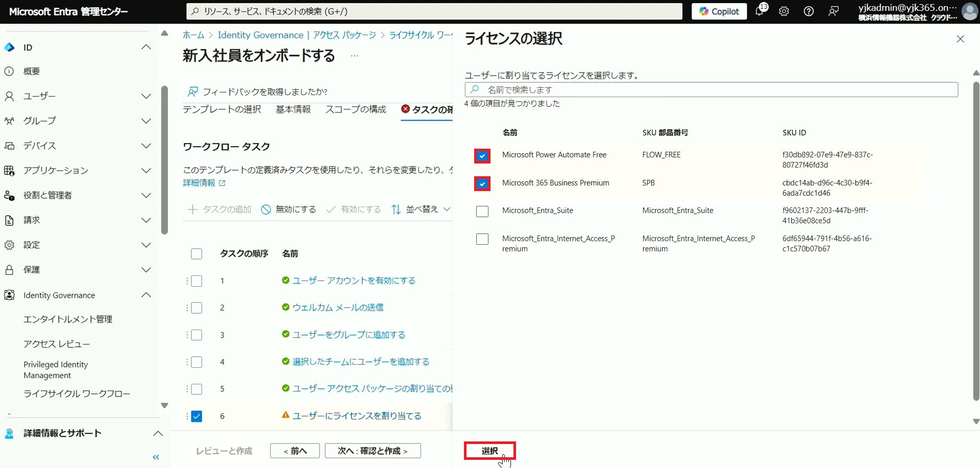
Task: Open 概要 info icon in sidebar
Action: point(9,72)
